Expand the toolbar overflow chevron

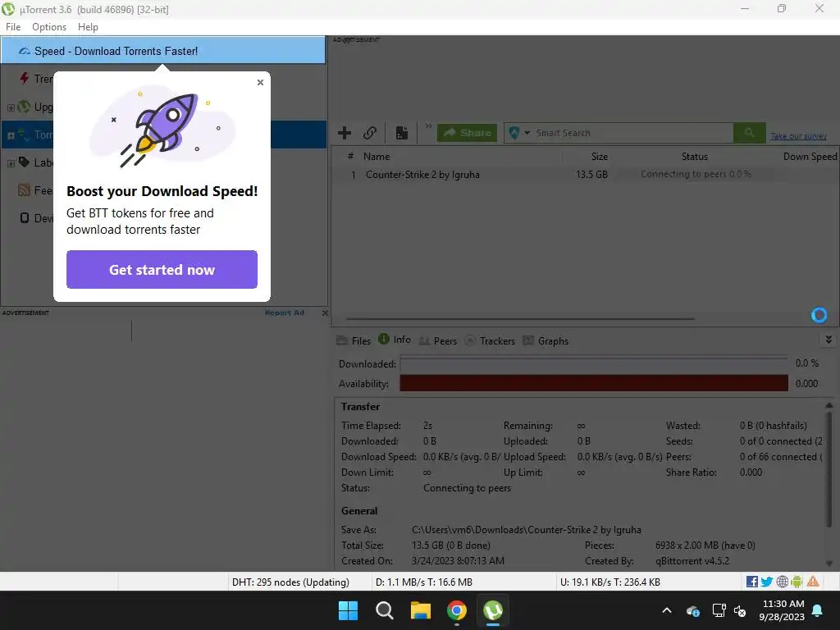(x=428, y=126)
